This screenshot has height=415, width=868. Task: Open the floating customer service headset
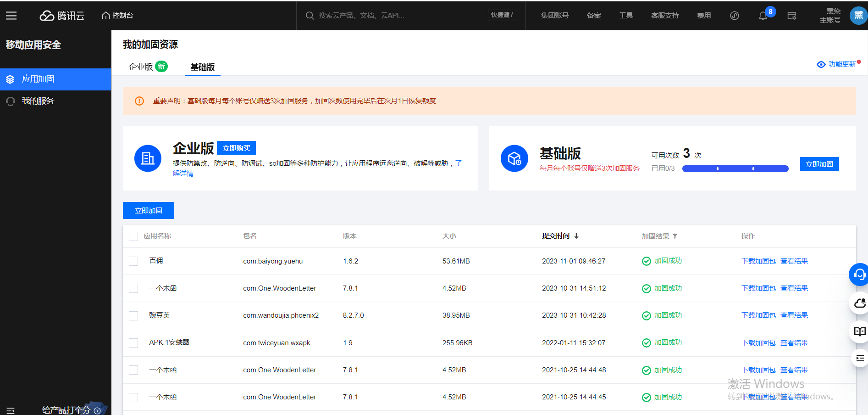[859, 275]
